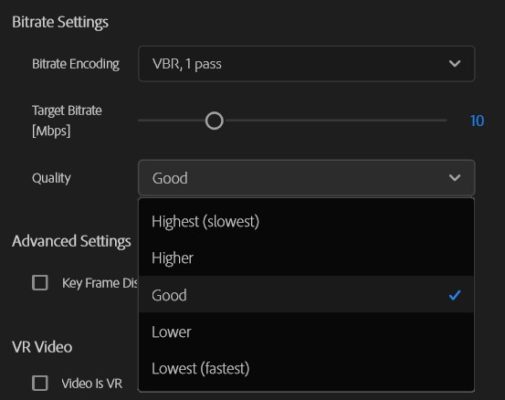505x400 pixels.
Task: Click the slider track right of handle
Action: (x=335, y=120)
